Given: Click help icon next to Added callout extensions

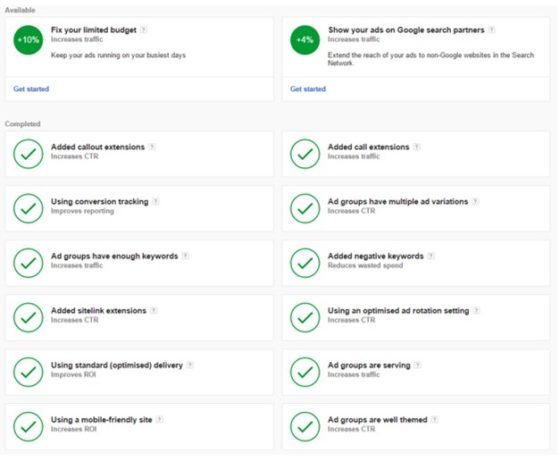Looking at the screenshot, I should [x=152, y=147].
